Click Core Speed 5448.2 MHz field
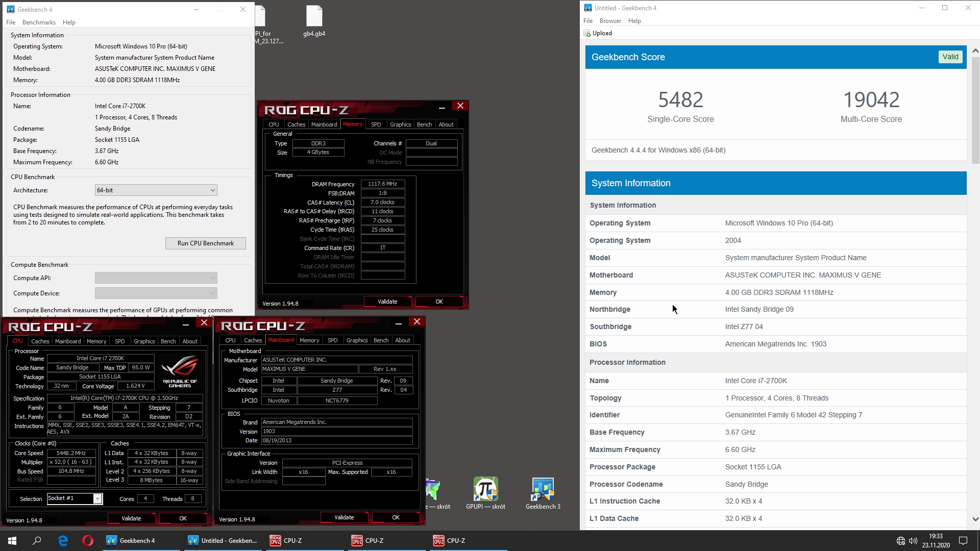The image size is (980, 551). [71, 453]
